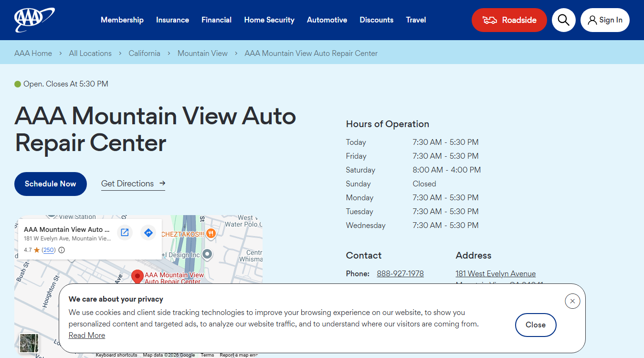Viewport: 644px width, 358px height.
Task: Click the Close button in privacy banner
Action: pos(536,325)
